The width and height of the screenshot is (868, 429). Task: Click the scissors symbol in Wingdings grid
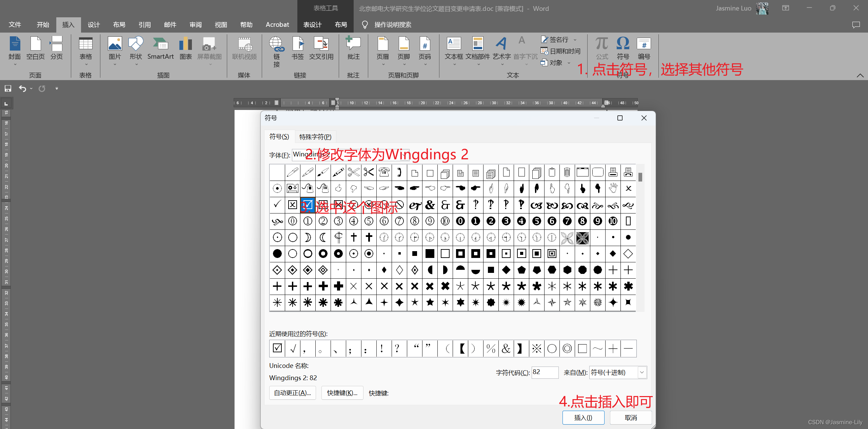pos(353,172)
